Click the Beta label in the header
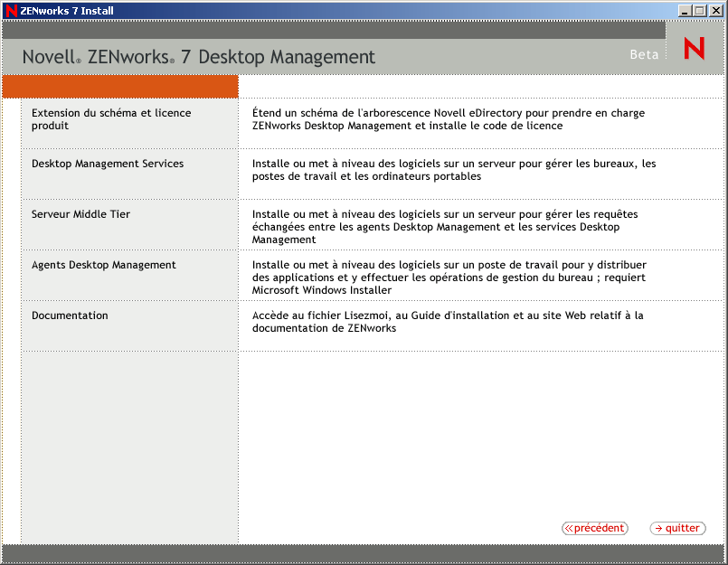Viewport: 728px width, 565px height. click(x=644, y=54)
